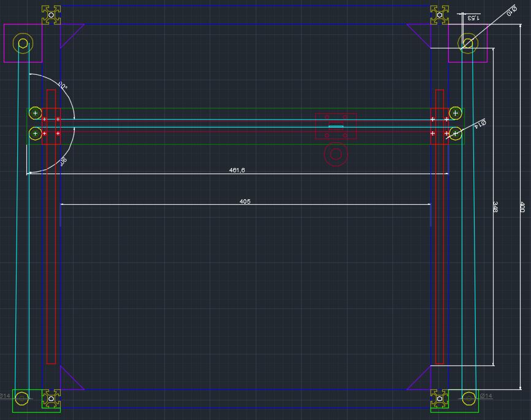
Task: Click the top-right yellow extrusion profile
Action: 439,15
